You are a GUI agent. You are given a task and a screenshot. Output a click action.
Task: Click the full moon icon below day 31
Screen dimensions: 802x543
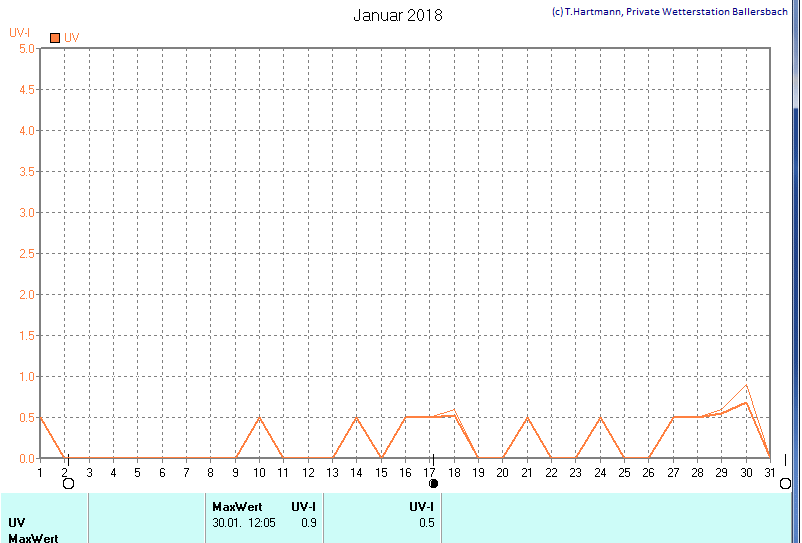(785, 484)
